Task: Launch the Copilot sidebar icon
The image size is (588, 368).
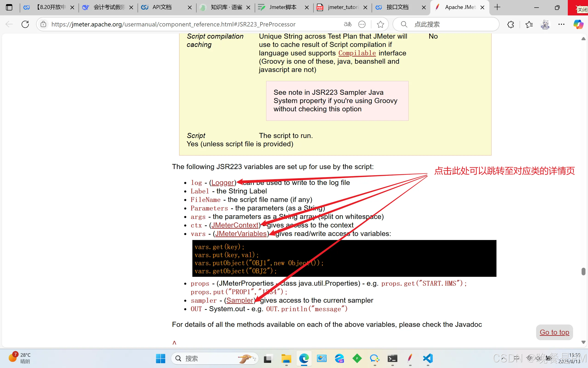Action: point(579,24)
